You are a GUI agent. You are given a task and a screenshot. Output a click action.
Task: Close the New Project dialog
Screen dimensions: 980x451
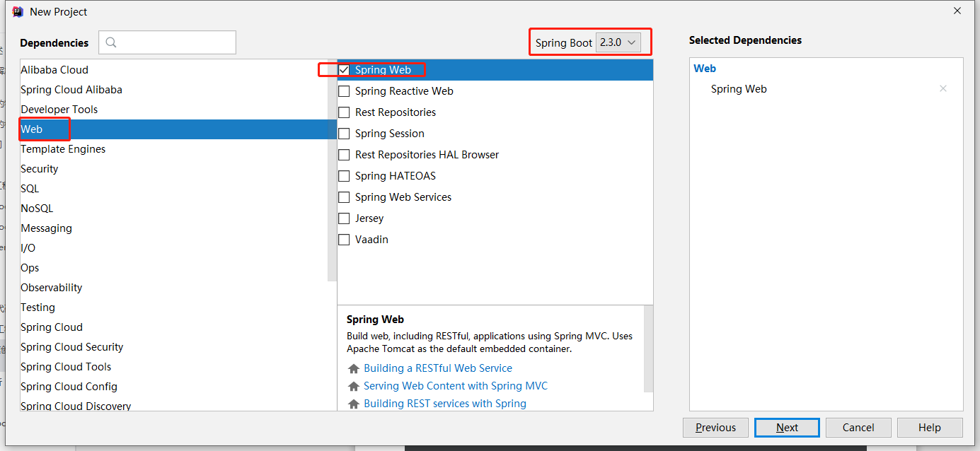957,11
